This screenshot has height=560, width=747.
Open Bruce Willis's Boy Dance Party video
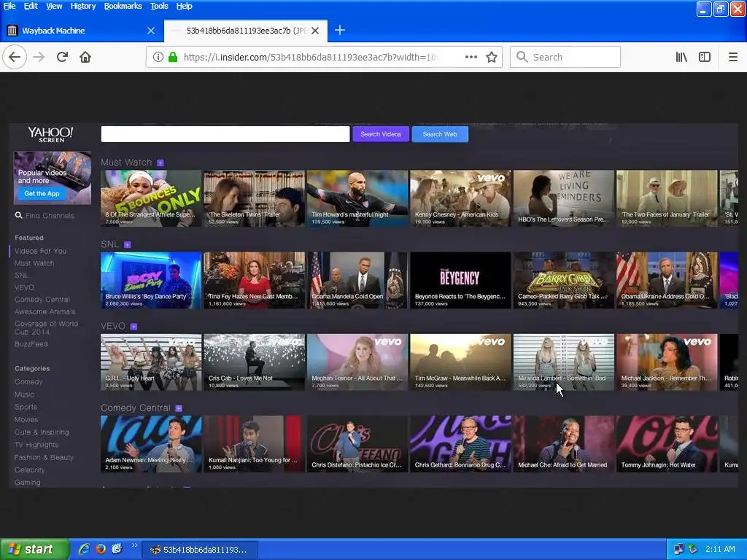pyautogui.click(x=151, y=280)
